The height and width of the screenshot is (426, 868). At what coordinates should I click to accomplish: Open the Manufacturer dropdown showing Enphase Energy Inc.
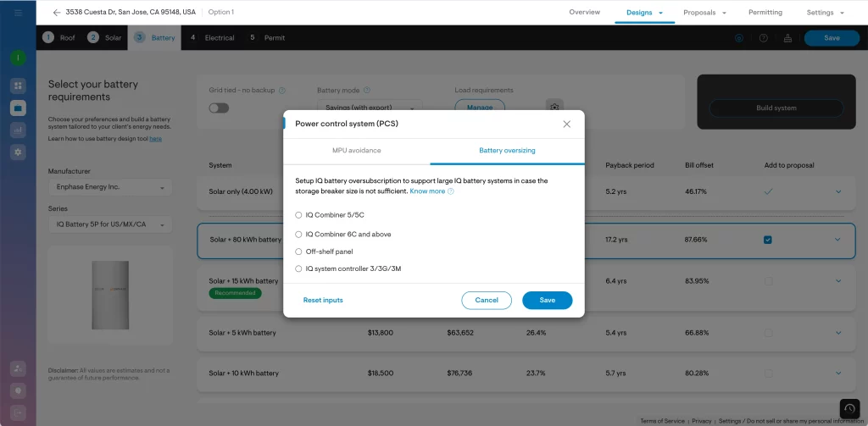click(110, 187)
